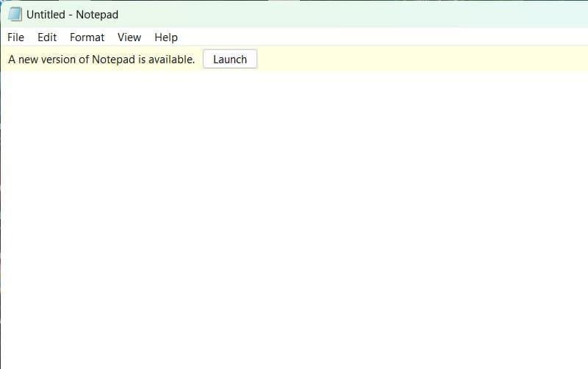The width and height of the screenshot is (588, 369).
Task: Click the word "available" in the update banner
Action: click(x=171, y=60)
